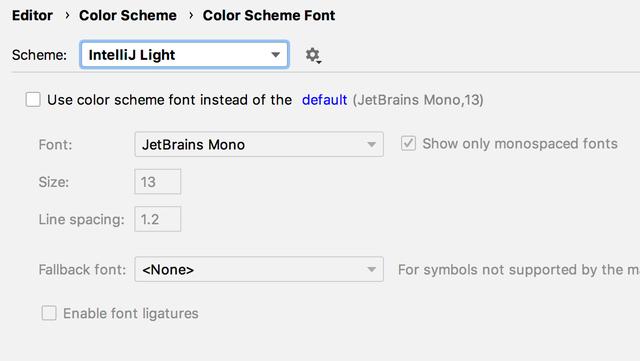The image size is (640, 361).
Task: Open the scheme gear actions menu
Action: 313,55
